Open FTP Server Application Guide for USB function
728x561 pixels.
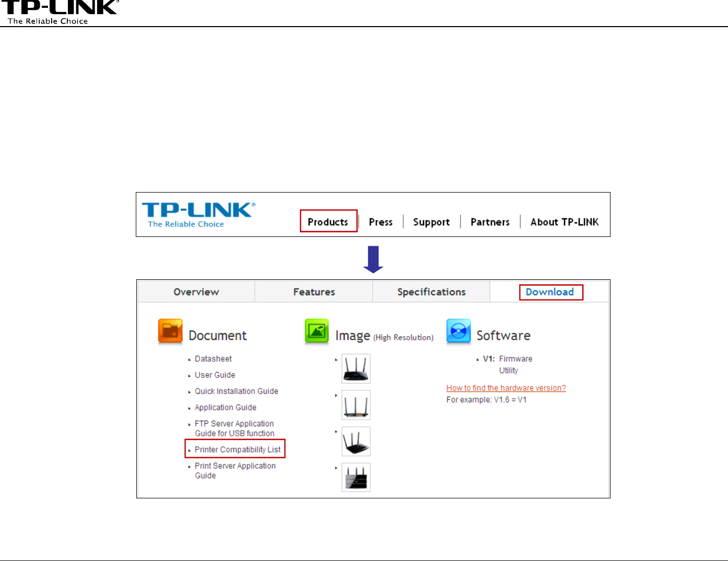pos(234,428)
